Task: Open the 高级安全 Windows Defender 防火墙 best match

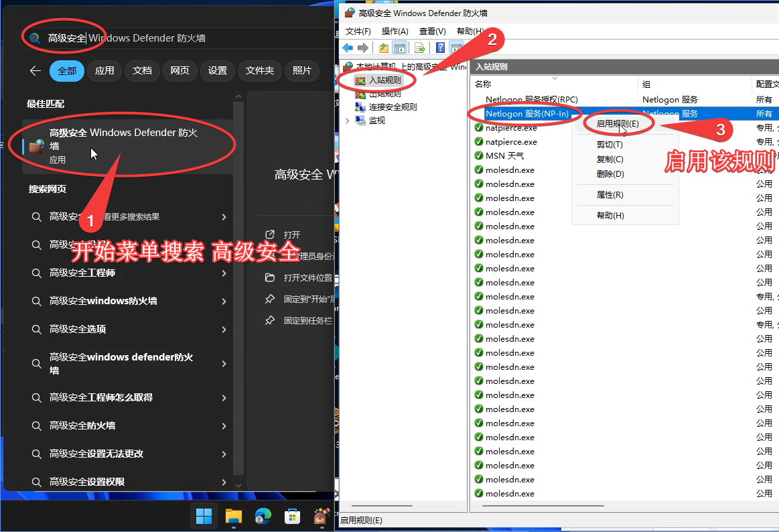Action: click(x=128, y=146)
